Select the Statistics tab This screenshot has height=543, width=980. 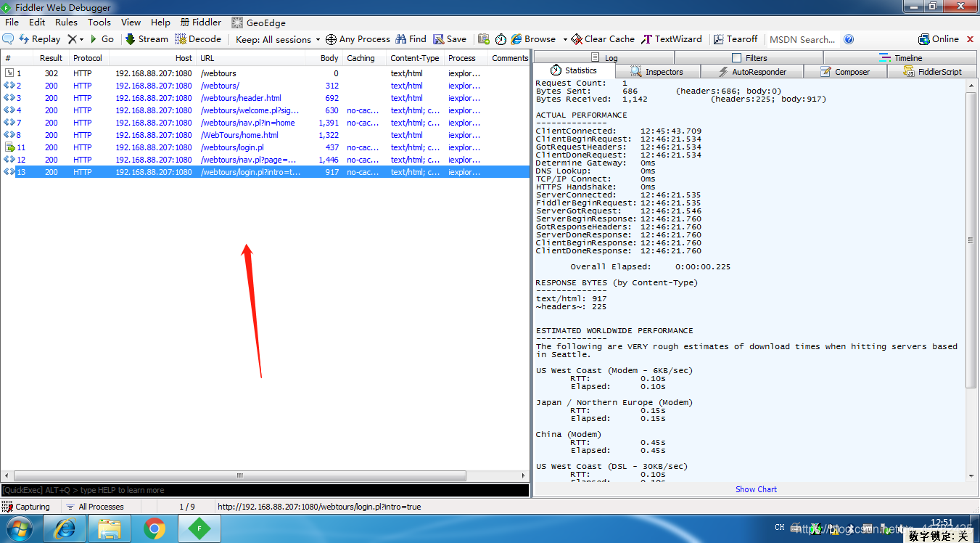pyautogui.click(x=573, y=70)
